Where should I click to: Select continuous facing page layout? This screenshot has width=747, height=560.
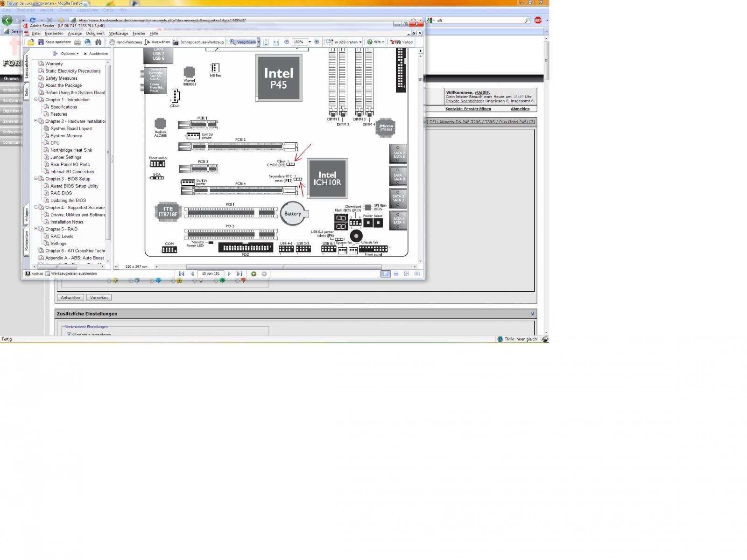(407, 274)
